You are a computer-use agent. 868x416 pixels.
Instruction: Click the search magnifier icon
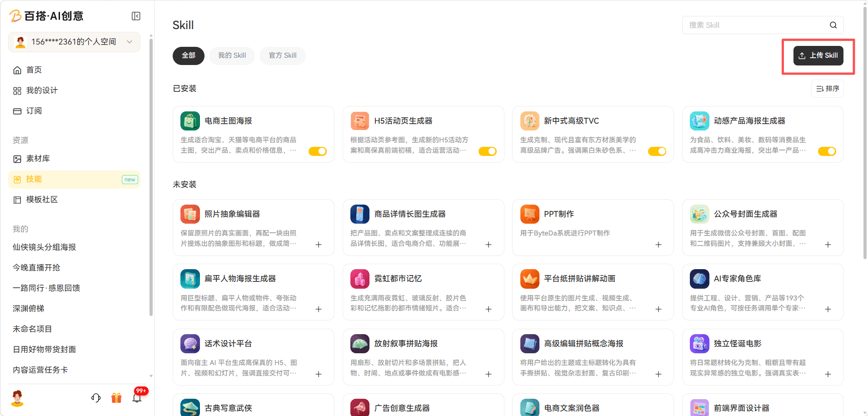click(833, 25)
